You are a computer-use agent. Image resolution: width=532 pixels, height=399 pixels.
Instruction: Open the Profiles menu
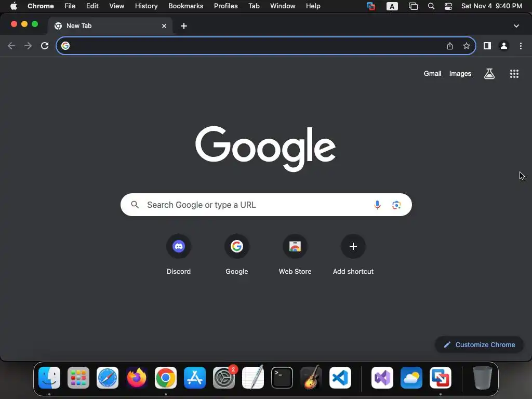click(225, 6)
